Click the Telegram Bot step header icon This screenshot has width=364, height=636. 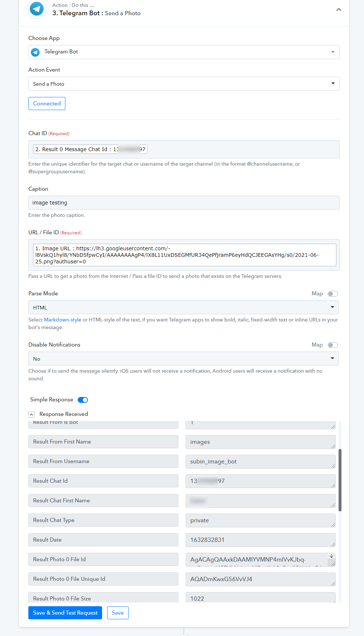pyautogui.click(x=37, y=9)
